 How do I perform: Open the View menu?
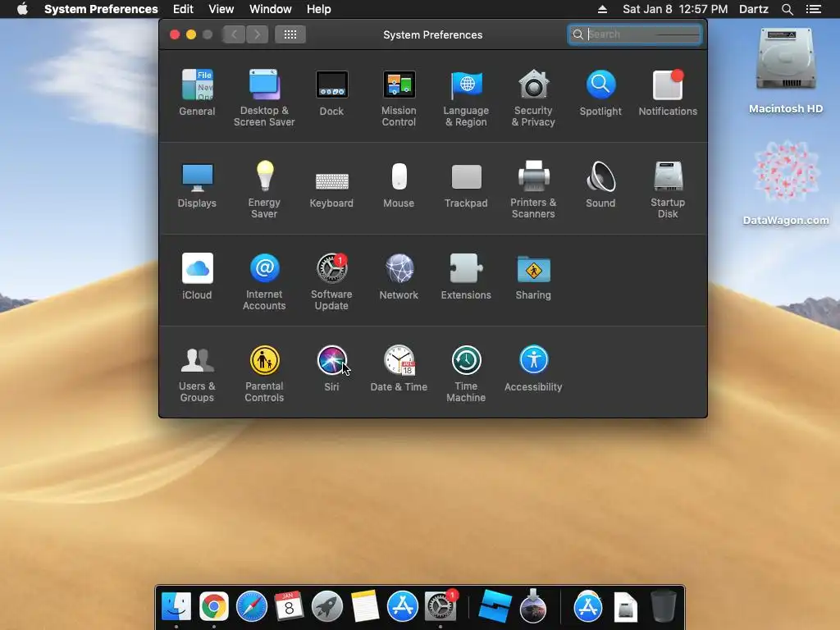click(221, 9)
